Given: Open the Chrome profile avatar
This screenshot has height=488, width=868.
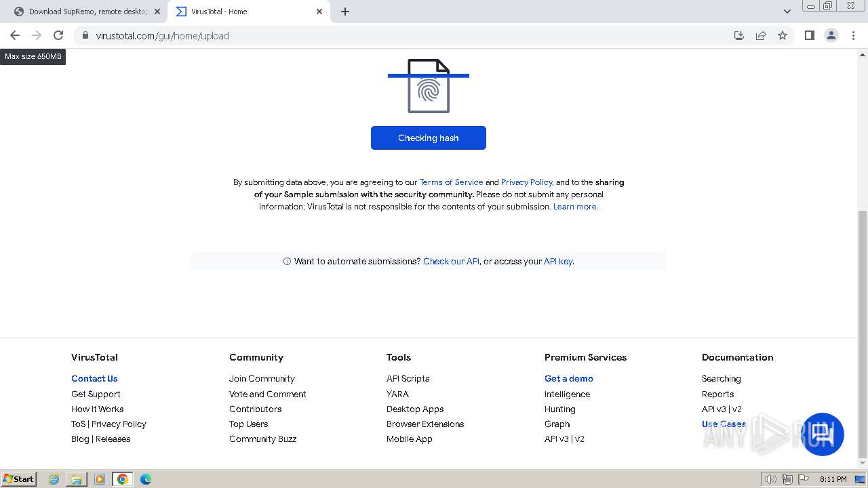Looking at the screenshot, I should point(831,35).
